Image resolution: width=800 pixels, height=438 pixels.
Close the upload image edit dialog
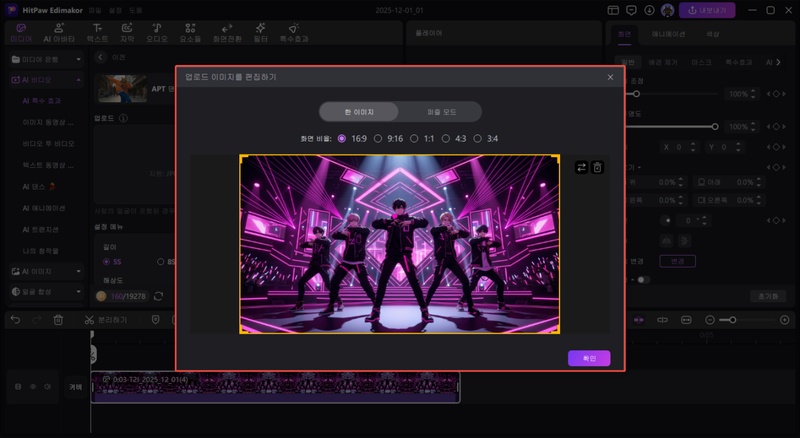point(610,77)
